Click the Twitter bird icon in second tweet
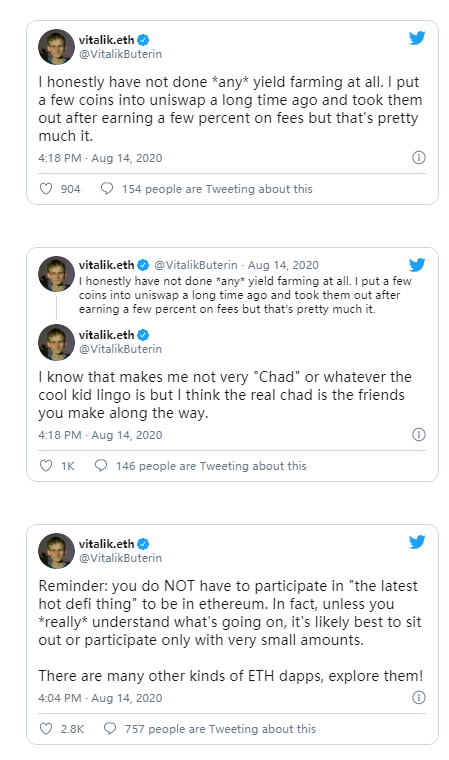449x760 pixels. click(x=417, y=265)
